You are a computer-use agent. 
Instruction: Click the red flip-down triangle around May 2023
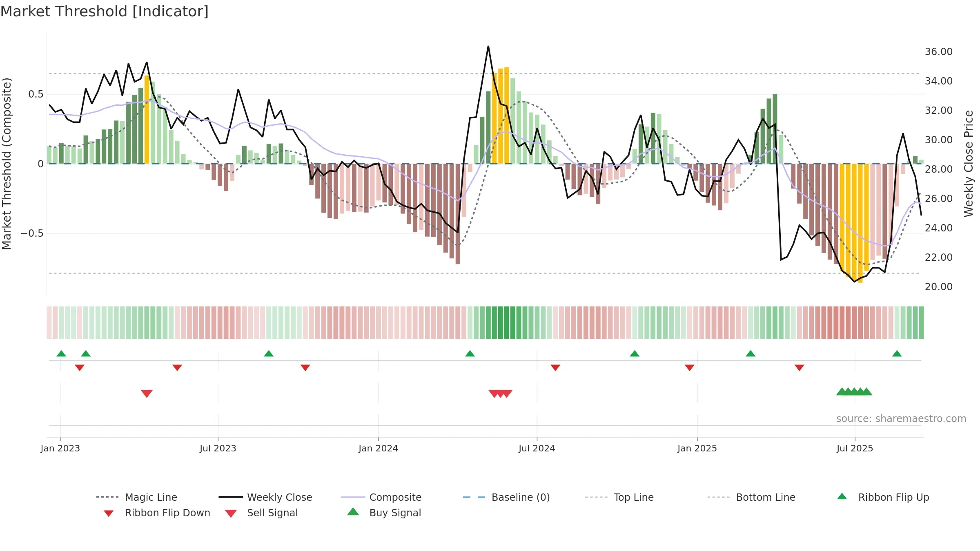177,368
